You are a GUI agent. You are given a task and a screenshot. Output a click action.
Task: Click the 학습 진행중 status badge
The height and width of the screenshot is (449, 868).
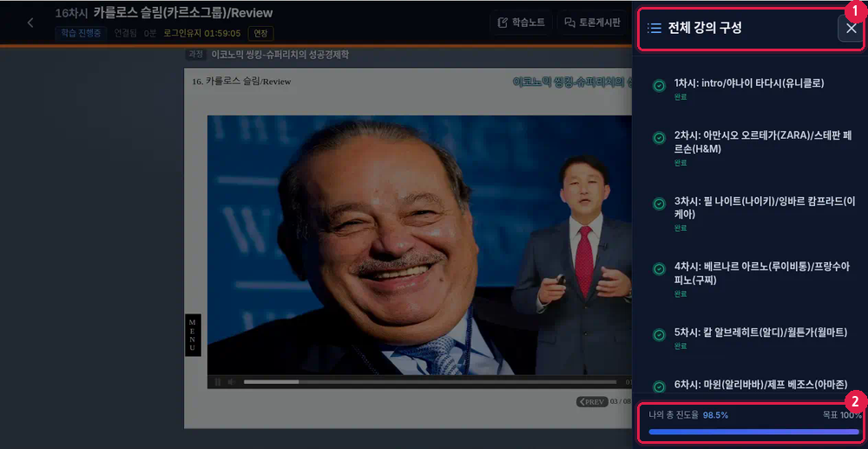81,33
